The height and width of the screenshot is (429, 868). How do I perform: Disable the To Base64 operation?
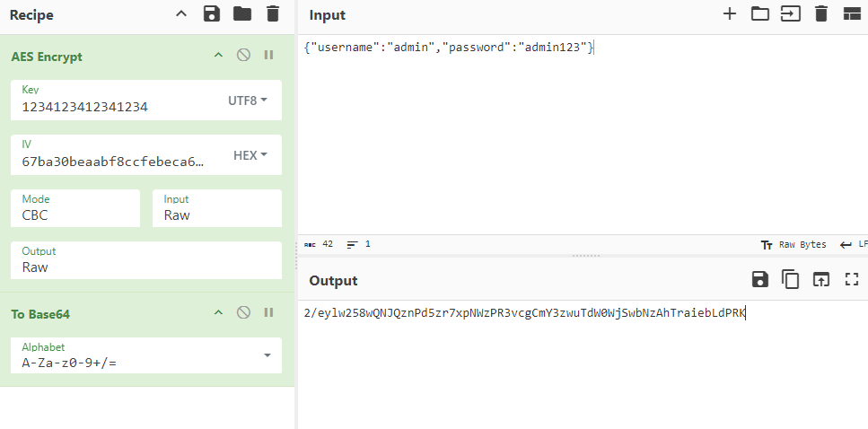coord(243,313)
